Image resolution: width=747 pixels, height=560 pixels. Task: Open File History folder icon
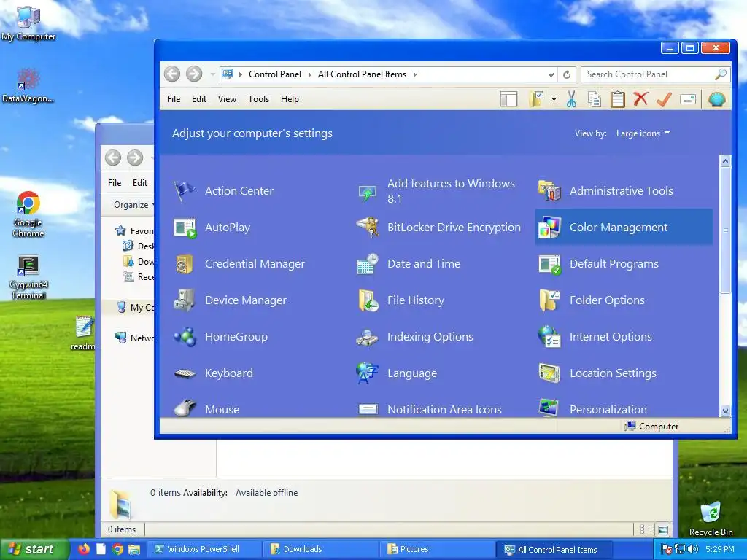(367, 300)
